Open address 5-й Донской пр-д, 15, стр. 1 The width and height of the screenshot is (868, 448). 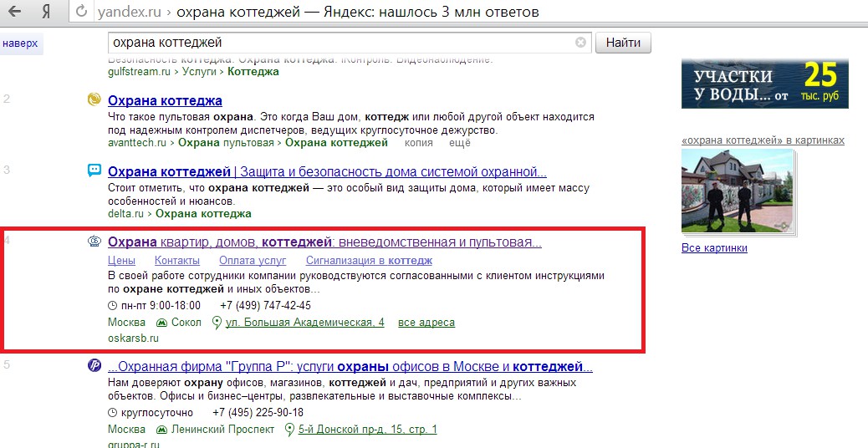pos(368,430)
